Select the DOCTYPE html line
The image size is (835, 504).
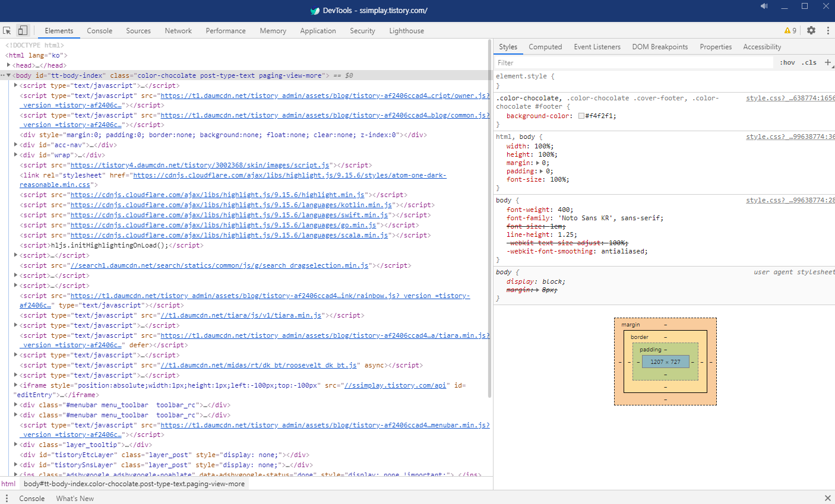coord(34,45)
